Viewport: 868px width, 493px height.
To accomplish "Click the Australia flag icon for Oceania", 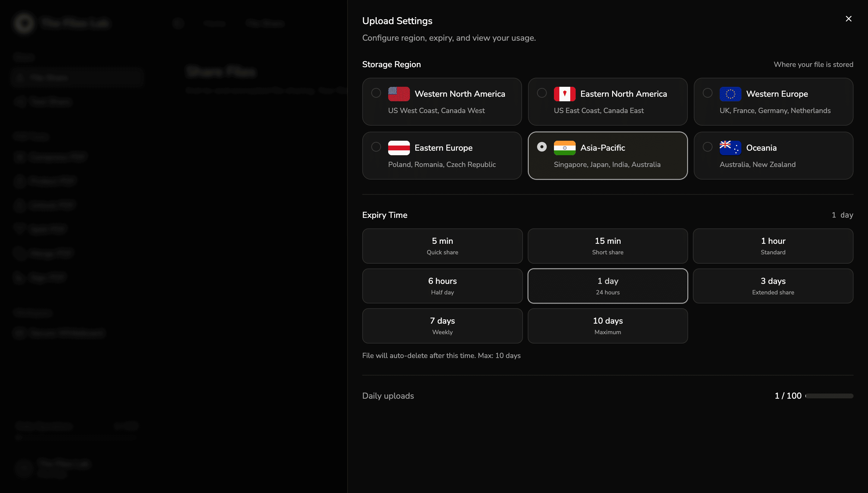I will [x=731, y=147].
